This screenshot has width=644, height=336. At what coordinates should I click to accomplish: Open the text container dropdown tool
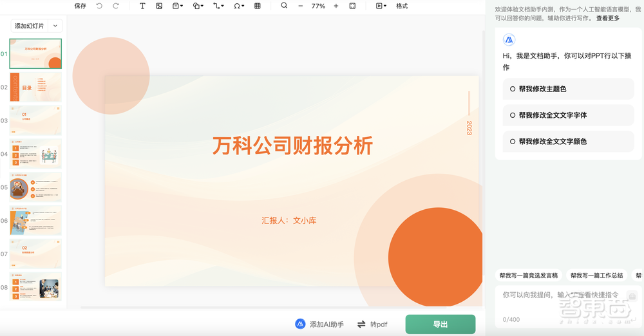point(178,6)
